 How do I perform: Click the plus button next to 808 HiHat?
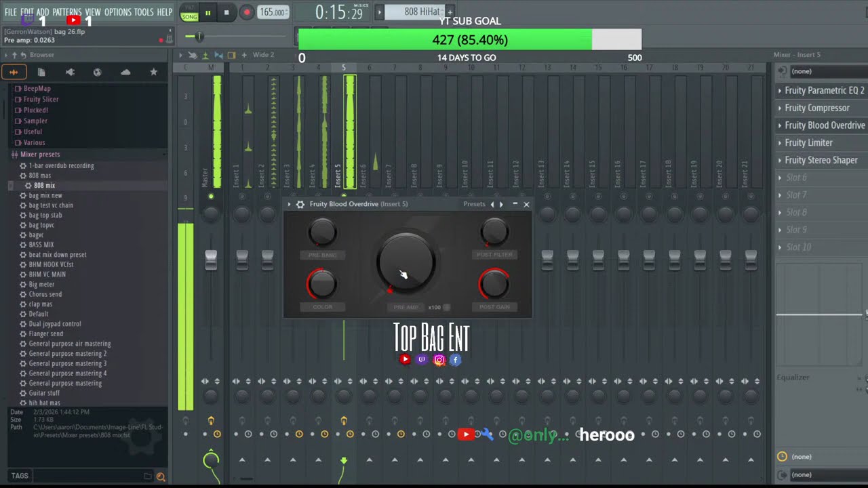[450, 12]
